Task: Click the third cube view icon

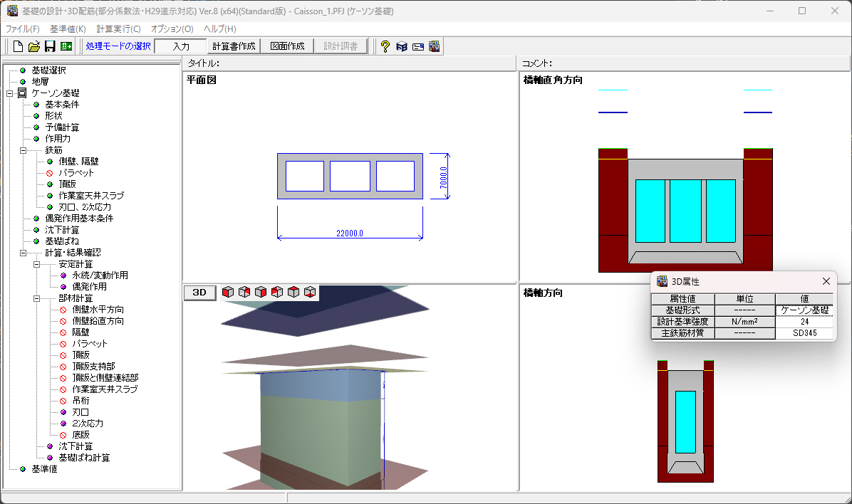Action: [x=261, y=292]
